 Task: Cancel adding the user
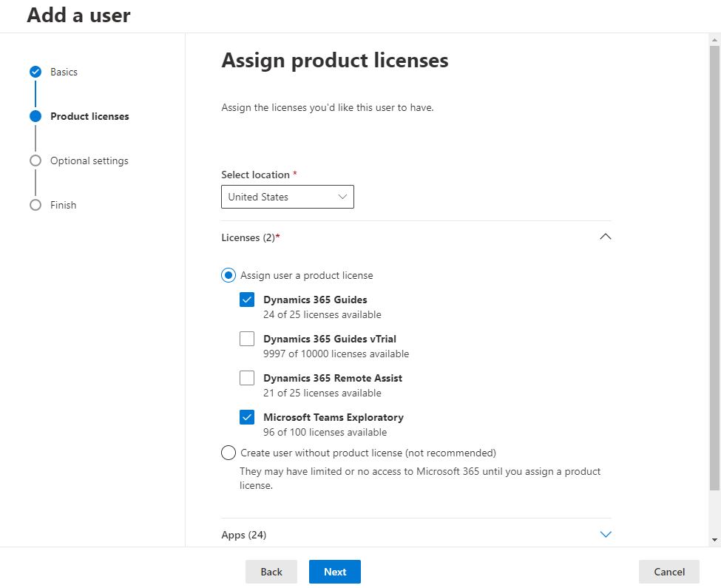pos(668,571)
